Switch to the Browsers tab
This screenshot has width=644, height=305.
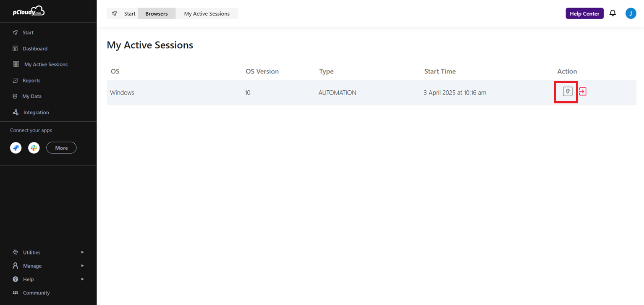pos(156,13)
